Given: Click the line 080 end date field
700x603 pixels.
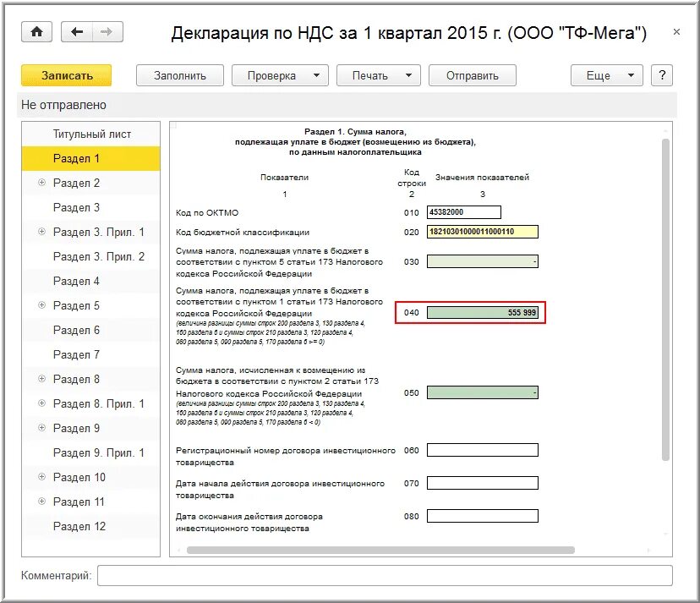Looking at the screenshot, I should 483,516.
